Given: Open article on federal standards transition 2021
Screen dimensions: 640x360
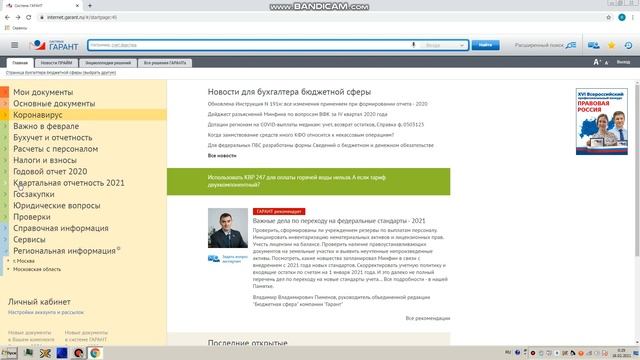Looking at the screenshot, I should [339, 221].
